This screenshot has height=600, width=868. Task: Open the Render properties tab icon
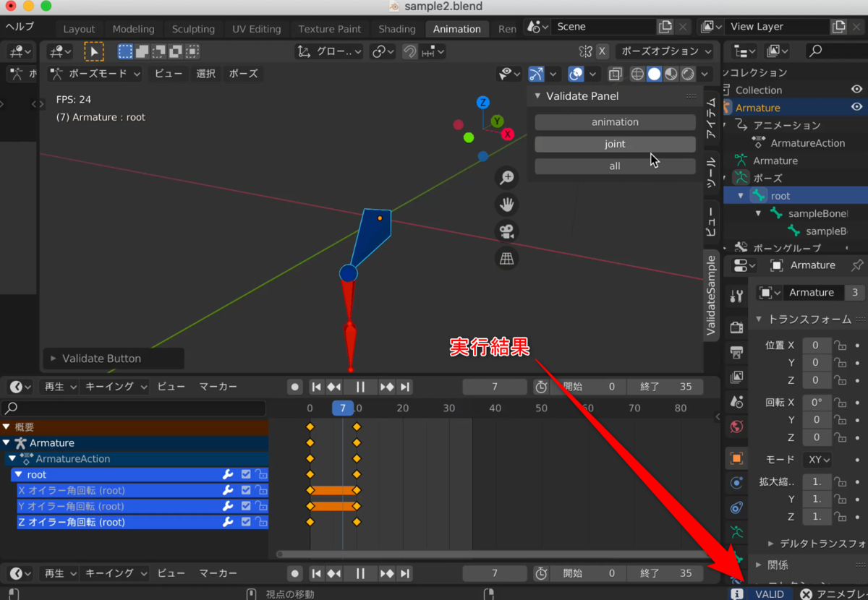click(x=736, y=327)
